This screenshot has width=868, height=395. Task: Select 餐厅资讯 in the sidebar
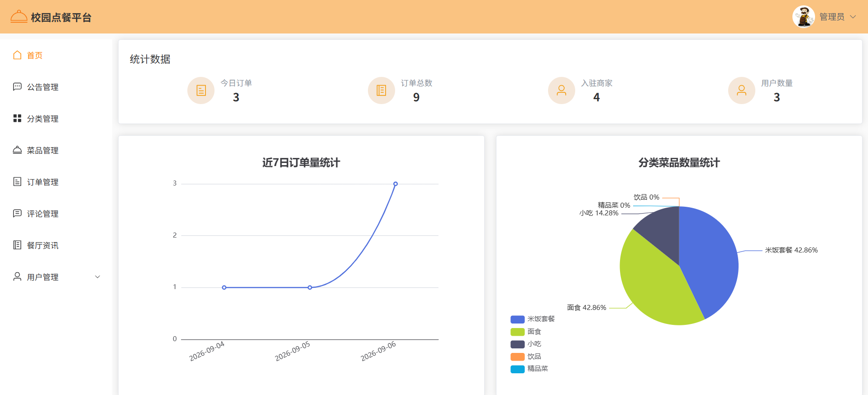click(x=56, y=245)
